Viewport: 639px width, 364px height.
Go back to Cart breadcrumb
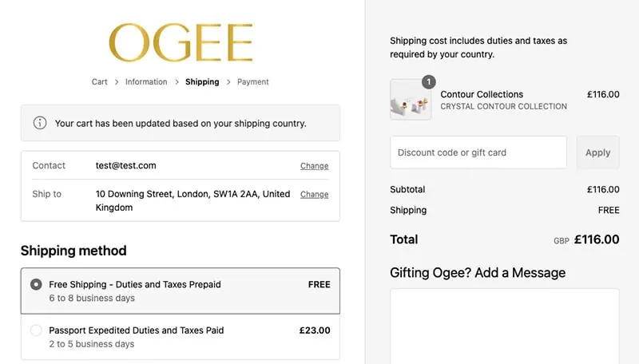99,82
